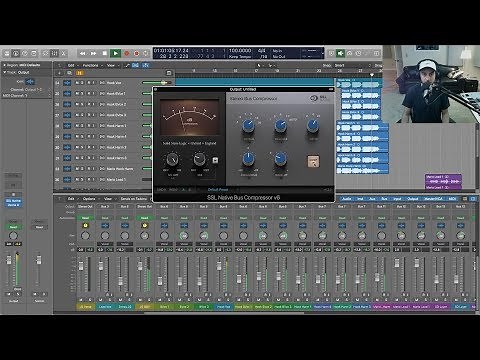Switch mixer to wide channel strips icon

pos(473,199)
